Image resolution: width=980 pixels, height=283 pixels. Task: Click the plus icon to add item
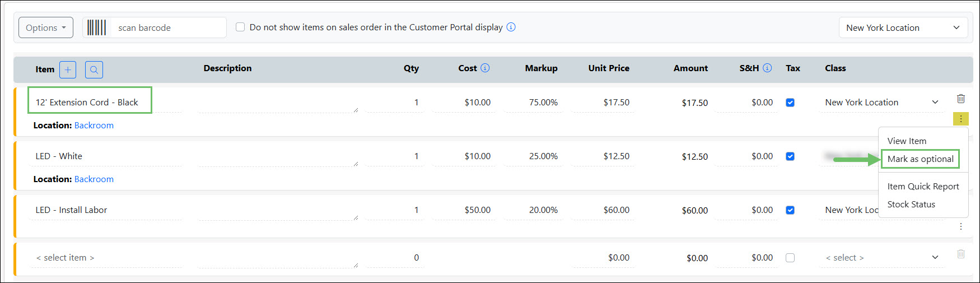(68, 69)
